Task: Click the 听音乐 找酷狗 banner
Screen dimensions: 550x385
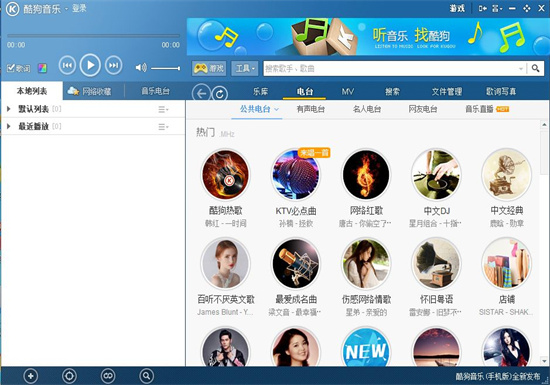Action: (368, 36)
